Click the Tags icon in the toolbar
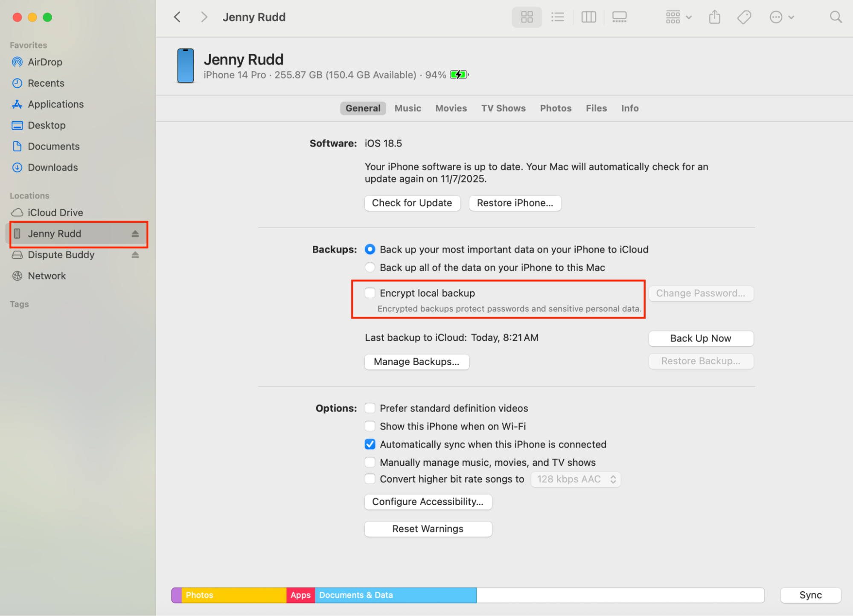 [744, 17]
